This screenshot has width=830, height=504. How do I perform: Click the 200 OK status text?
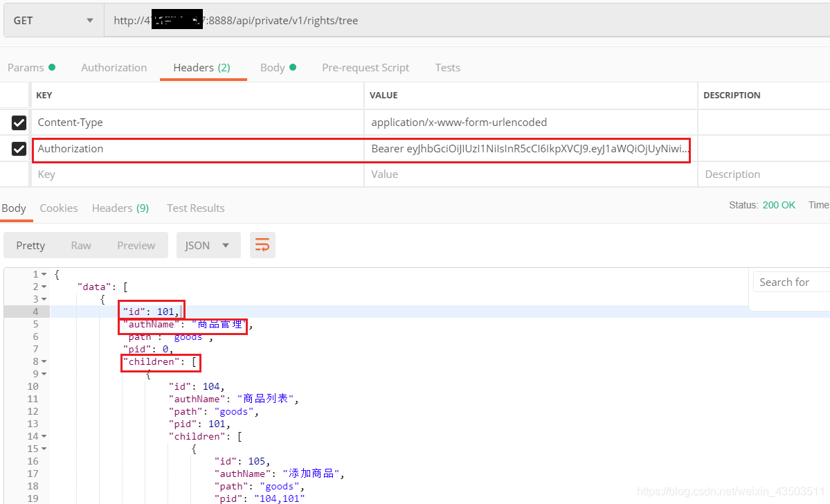(x=779, y=205)
